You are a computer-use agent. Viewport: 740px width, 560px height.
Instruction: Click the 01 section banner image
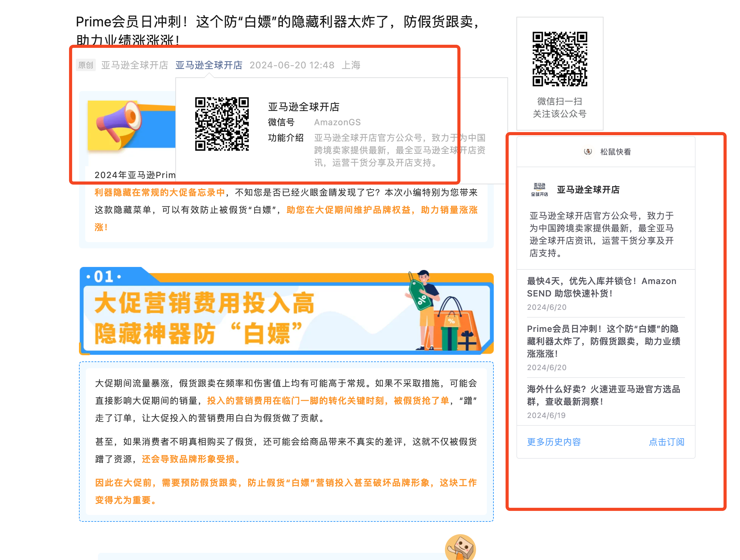tap(286, 310)
